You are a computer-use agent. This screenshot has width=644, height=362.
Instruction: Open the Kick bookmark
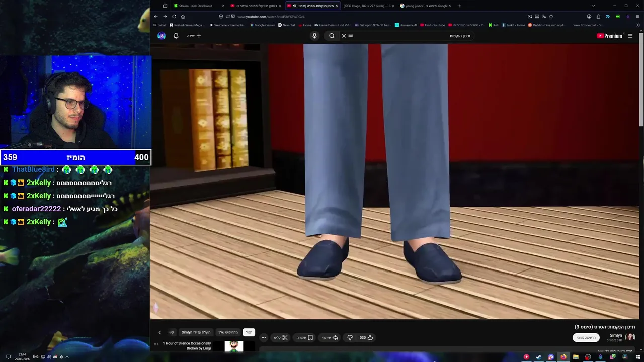494,25
